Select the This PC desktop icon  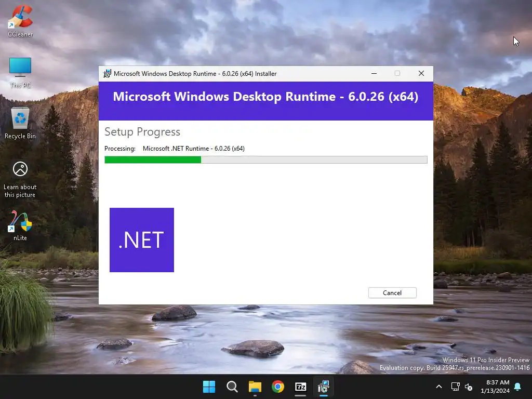click(x=20, y=73)
